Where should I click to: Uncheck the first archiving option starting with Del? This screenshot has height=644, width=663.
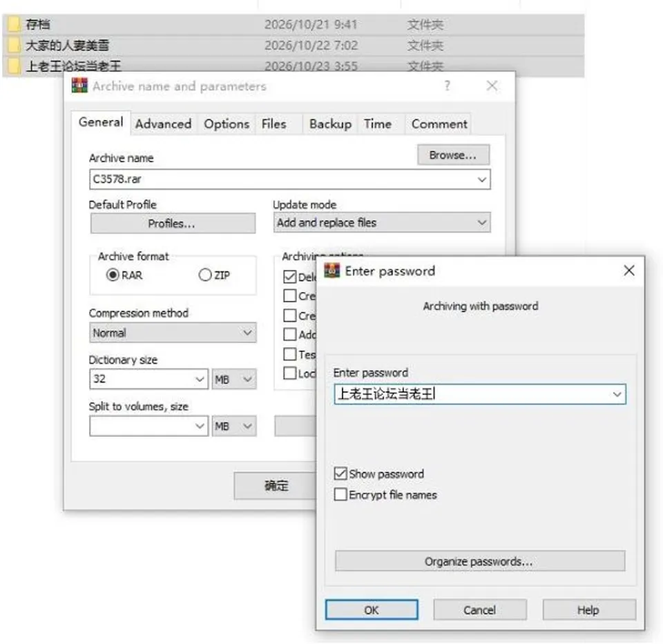click(x=289, y=277)
